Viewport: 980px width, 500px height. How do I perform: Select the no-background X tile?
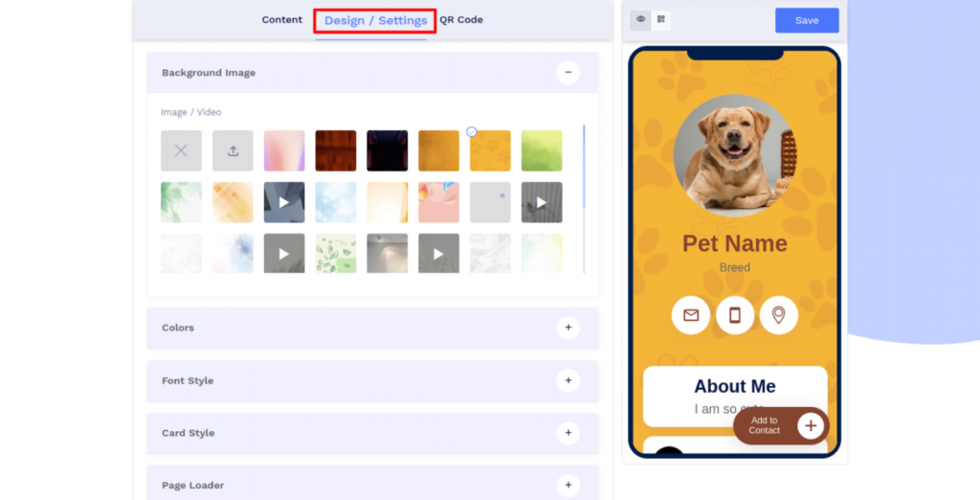pyautogui.click(x=181, y=151)
